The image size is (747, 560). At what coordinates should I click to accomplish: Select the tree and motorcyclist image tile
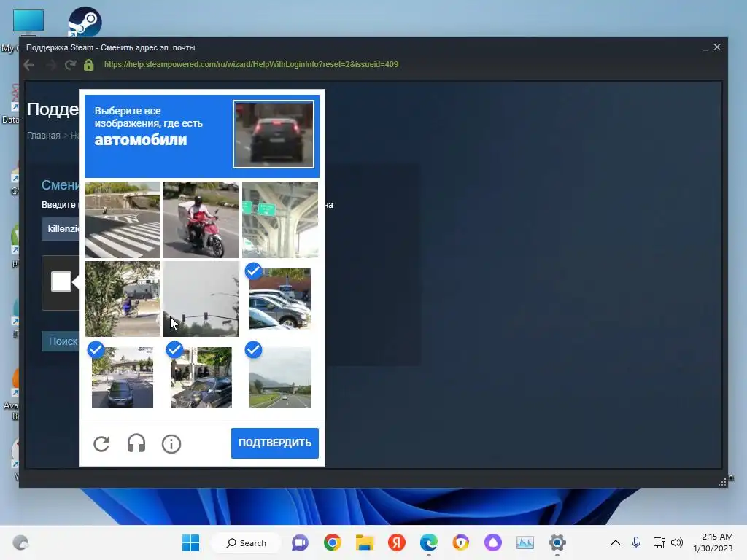coord(123,298)
